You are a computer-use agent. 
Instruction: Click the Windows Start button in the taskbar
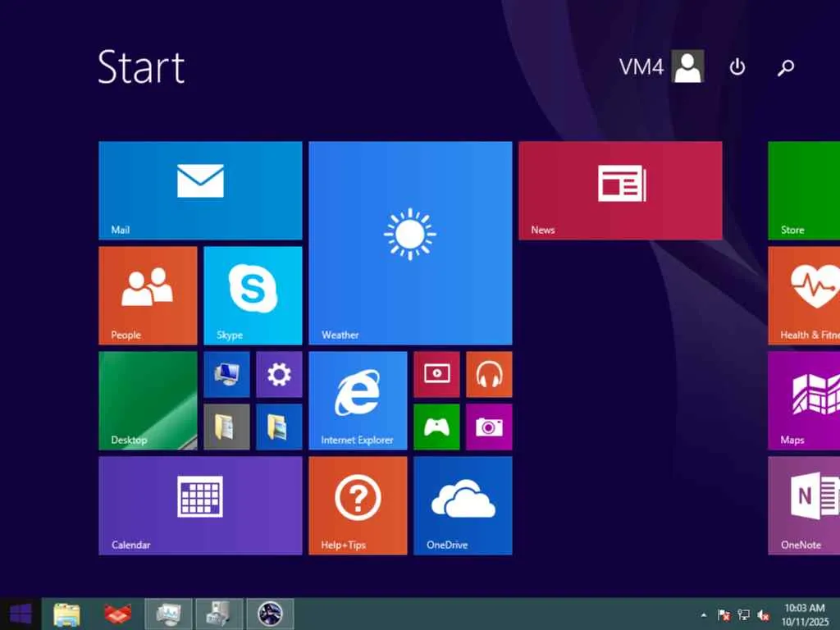tap(21, 614)
